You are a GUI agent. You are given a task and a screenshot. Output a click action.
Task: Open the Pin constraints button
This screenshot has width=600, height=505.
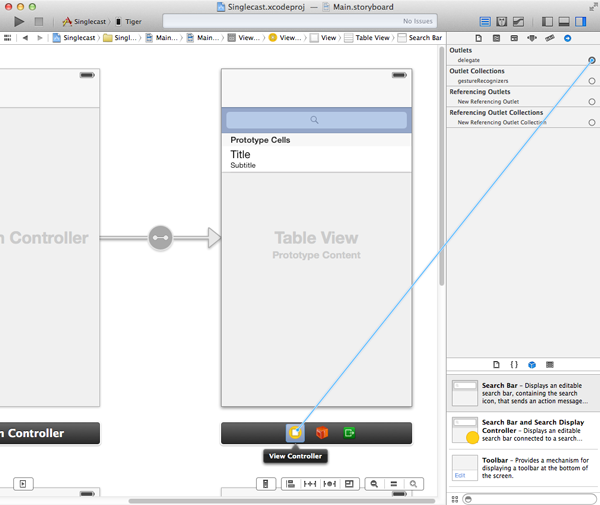[x=310, y=484]
